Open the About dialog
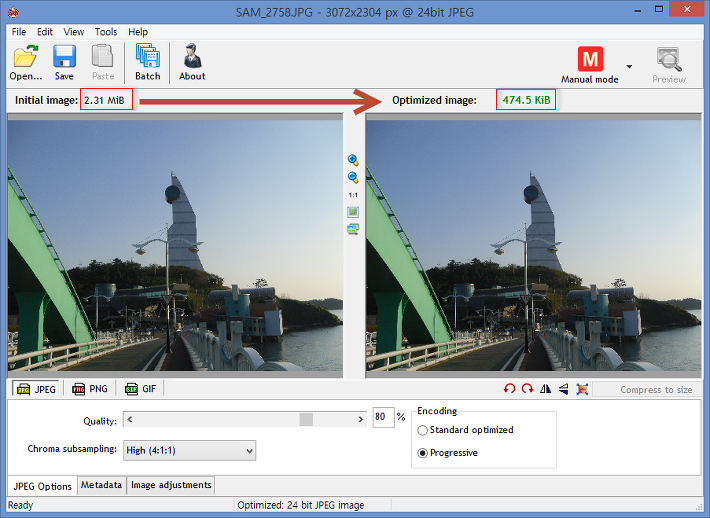Viewport: 710px width, 518px height. (192, 62)
